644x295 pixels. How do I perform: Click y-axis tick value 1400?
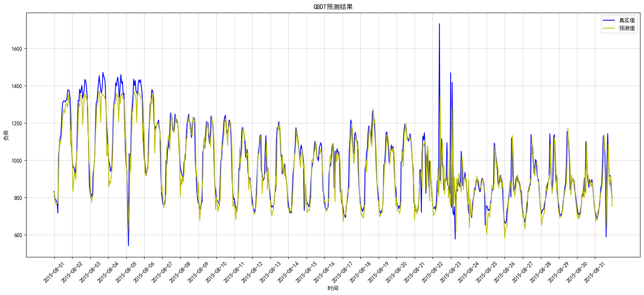pos(16,86)
